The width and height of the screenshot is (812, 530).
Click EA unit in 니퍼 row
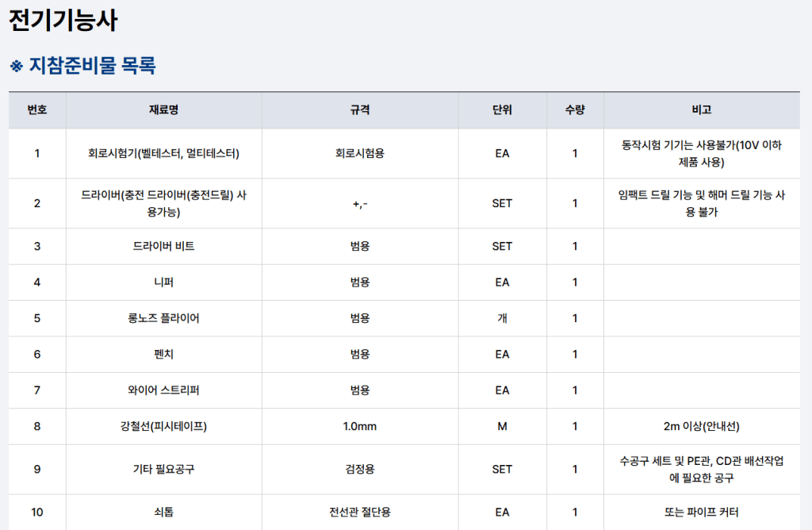tap(502, 282)
